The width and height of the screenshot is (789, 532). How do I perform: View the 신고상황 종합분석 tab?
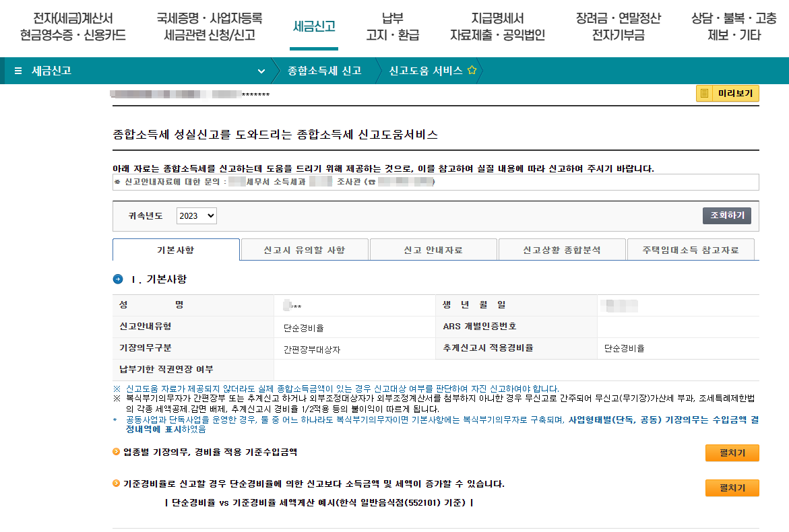562,248
